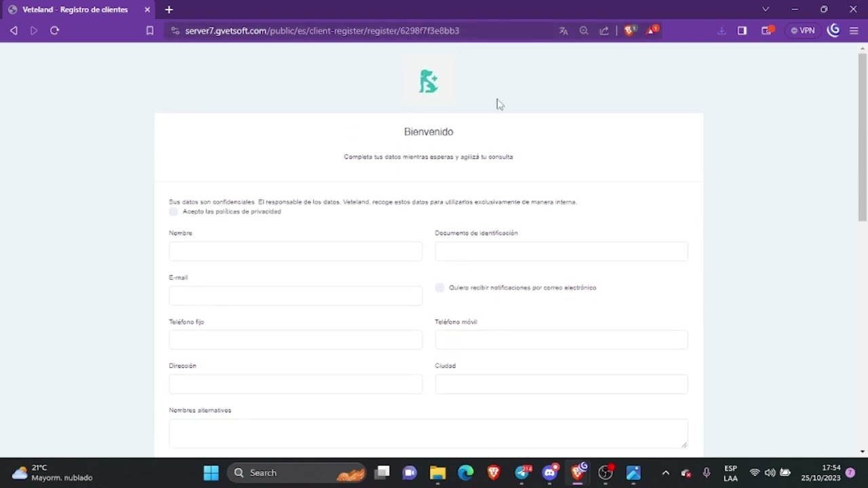Screen dimensions: 868x488
Task: Open Telegram from the taskbar
Action: pos(522,472)
